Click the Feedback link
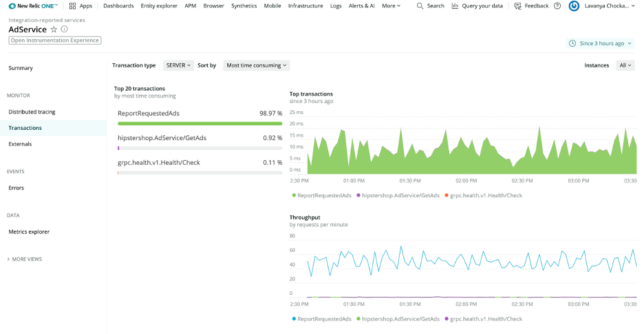 pyautogui.click(x=537, y=5)
